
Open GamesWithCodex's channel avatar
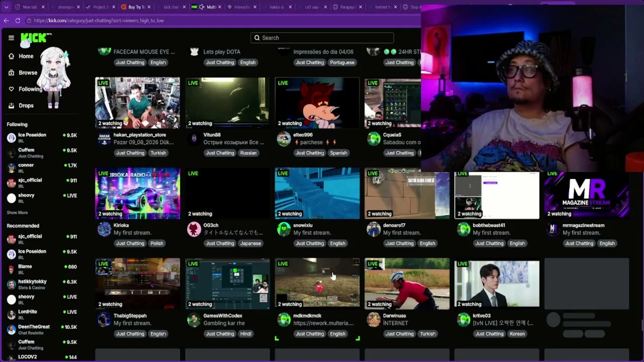(x=194, y=320)
